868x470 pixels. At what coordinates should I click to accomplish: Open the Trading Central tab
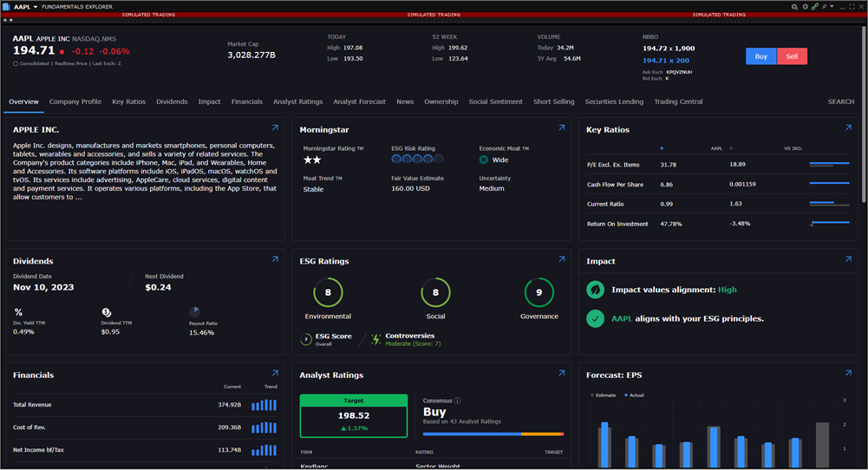678,101
